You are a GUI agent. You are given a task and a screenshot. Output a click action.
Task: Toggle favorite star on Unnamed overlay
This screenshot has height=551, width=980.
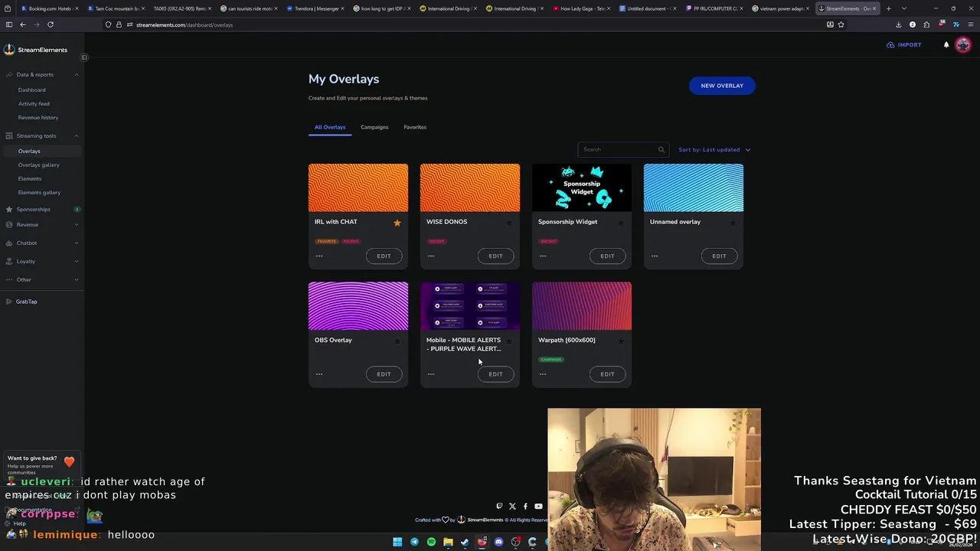pos(732,223)
